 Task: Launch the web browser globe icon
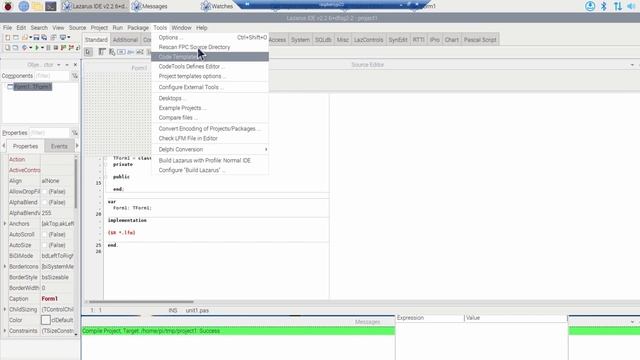[x=24, y=6]
